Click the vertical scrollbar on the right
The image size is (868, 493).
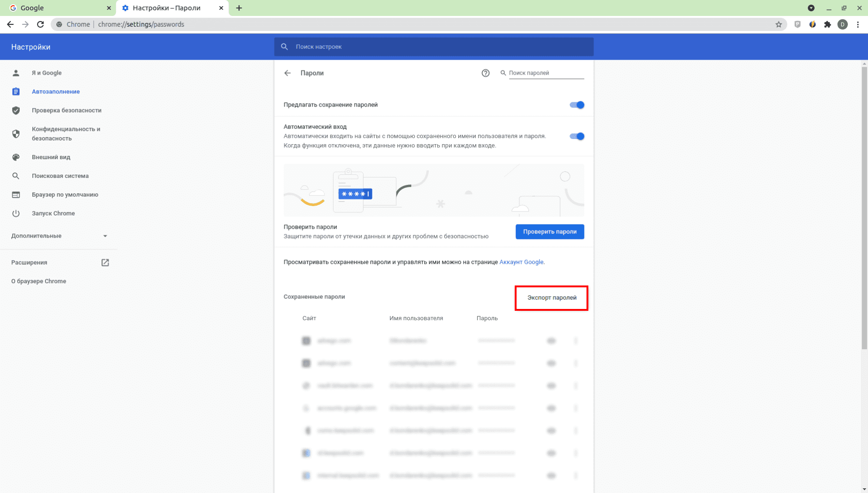864,207
